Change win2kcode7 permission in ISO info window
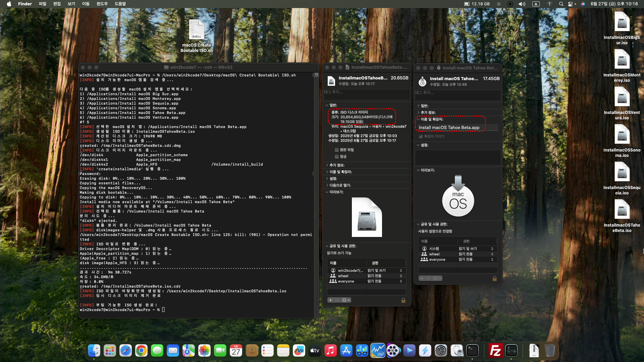This screenshot has height=362, width=644. (x=385, y=270)
